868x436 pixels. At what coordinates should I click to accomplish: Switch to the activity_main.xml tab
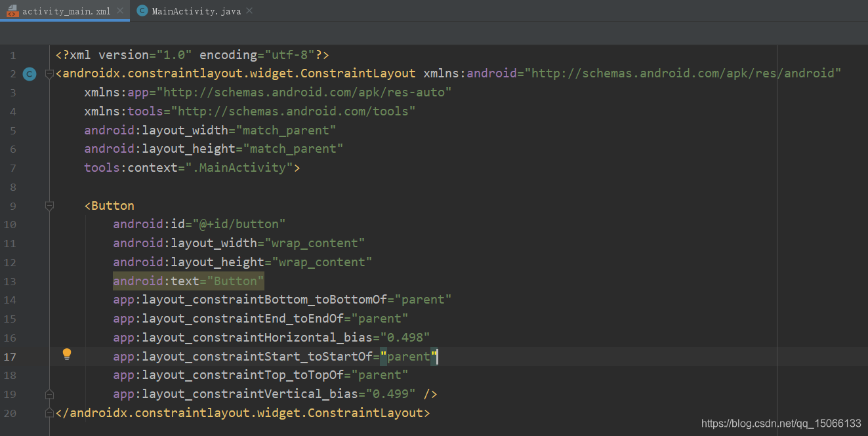[x=66, y=11]
